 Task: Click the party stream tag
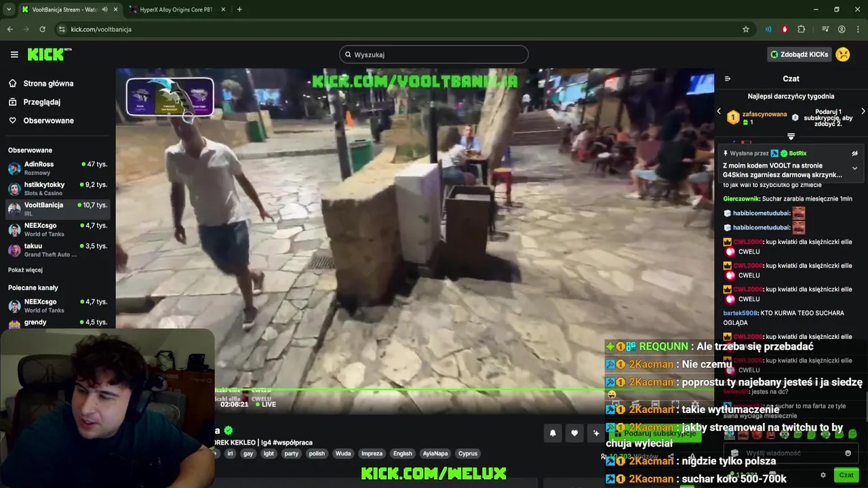click(x=292, y=453)
